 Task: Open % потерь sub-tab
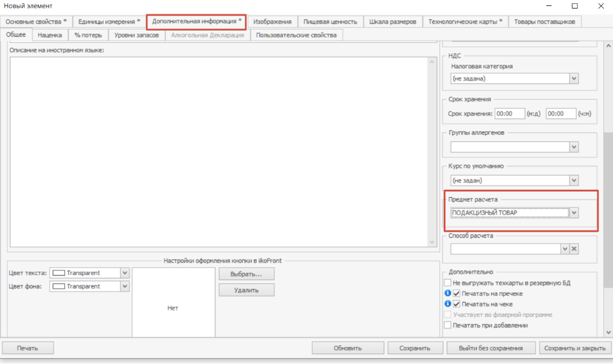tap(88, 35)
